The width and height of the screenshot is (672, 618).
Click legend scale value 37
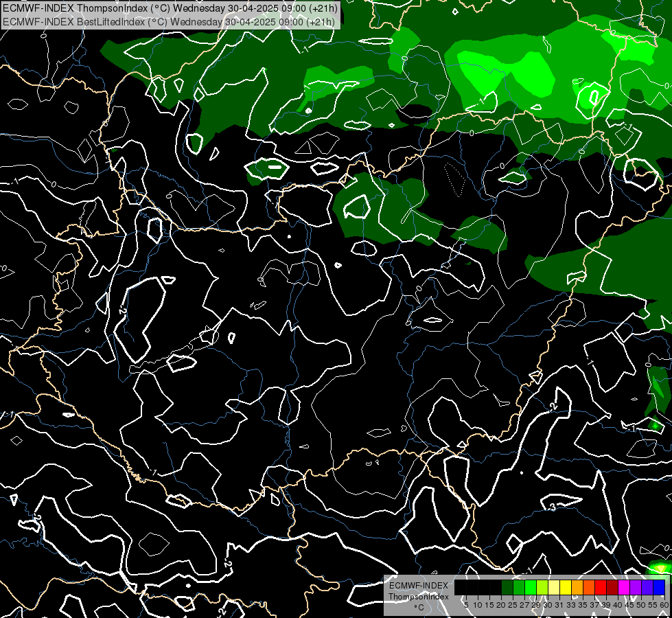click(x=594, y=605)
